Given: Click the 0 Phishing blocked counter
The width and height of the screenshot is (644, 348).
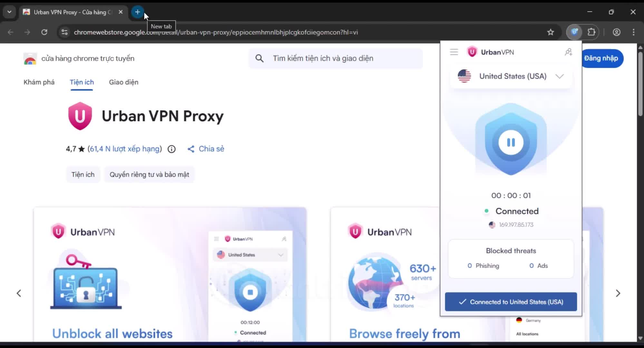Looking at the screenshot, I should (x=483, y=266).
